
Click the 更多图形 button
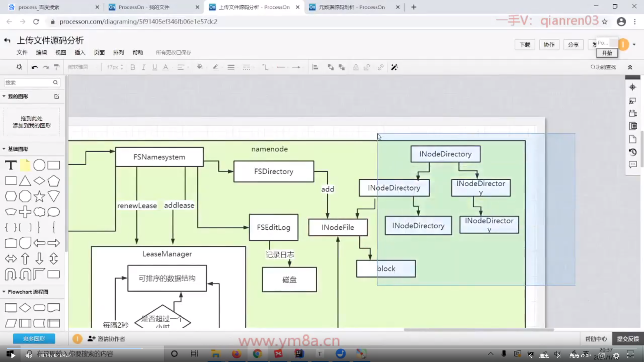pyautogui.click(x=34, y=339)
